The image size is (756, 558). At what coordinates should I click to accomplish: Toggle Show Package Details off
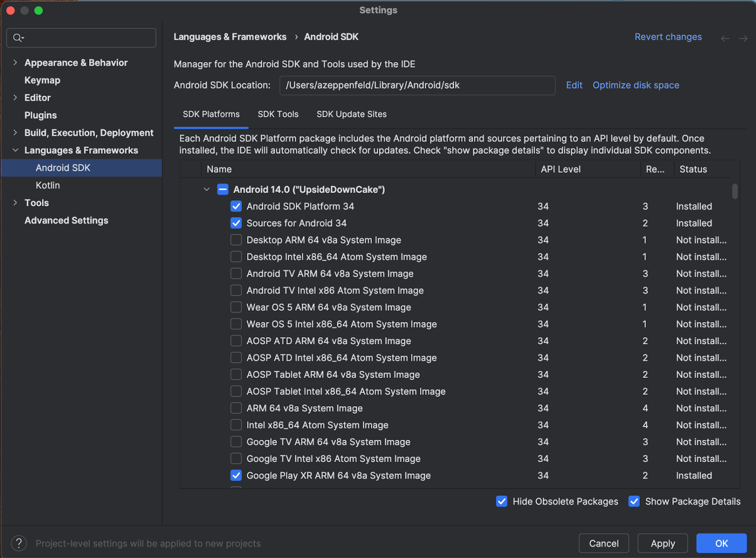point(634,501)
